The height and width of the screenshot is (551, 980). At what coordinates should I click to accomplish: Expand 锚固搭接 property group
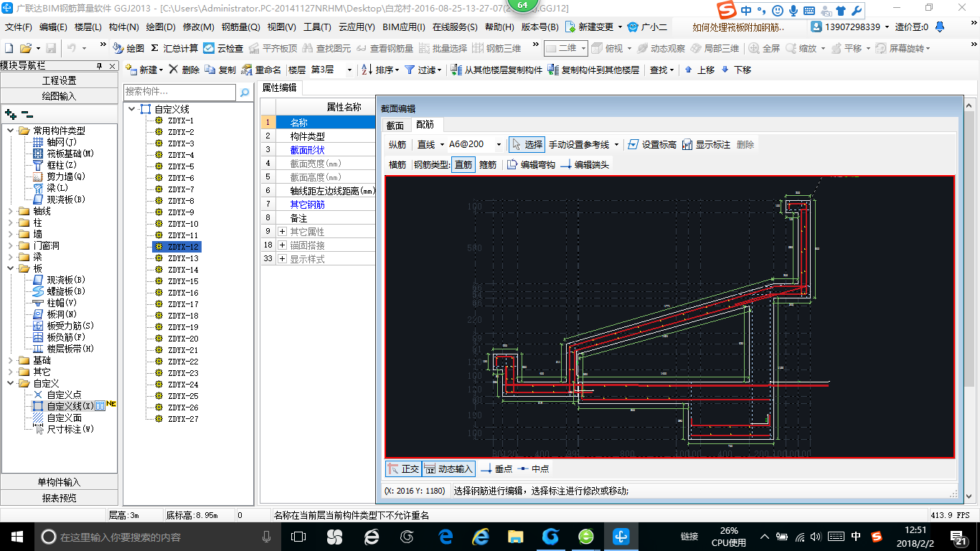coord(282,245)
